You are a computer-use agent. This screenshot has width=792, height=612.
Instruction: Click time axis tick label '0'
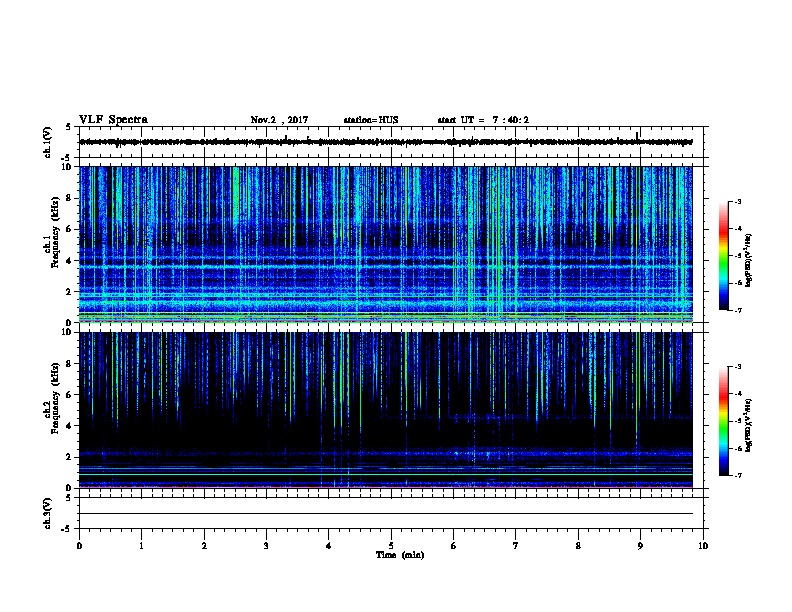click(x=79, y=546)
